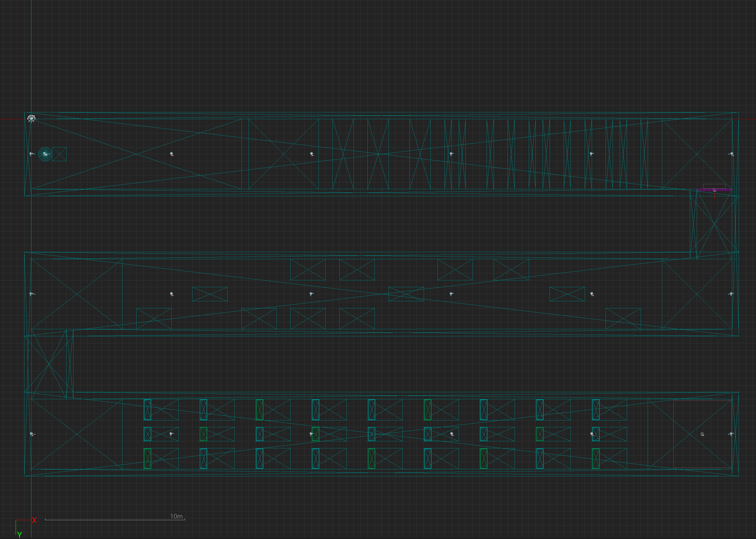Select the green box at bottom-left of bottom corridor
Screen dimensions: 756x539
(x=147, y=459)
